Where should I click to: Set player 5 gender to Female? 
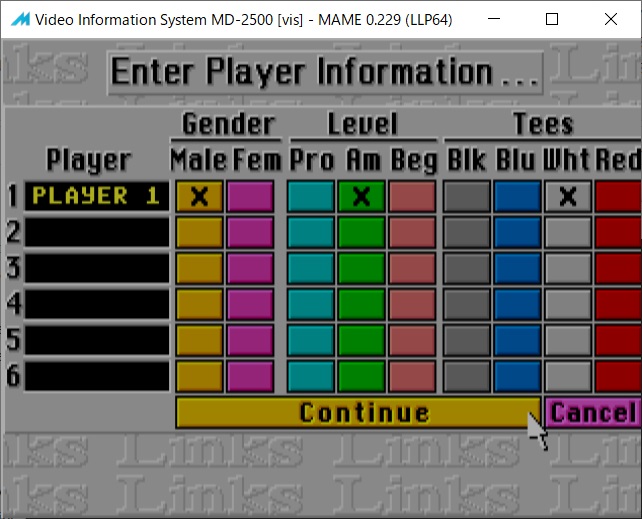point(250,341)
